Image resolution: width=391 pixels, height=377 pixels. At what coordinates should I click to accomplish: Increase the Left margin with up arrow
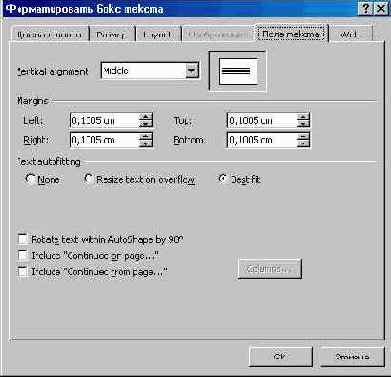point(145,117)
